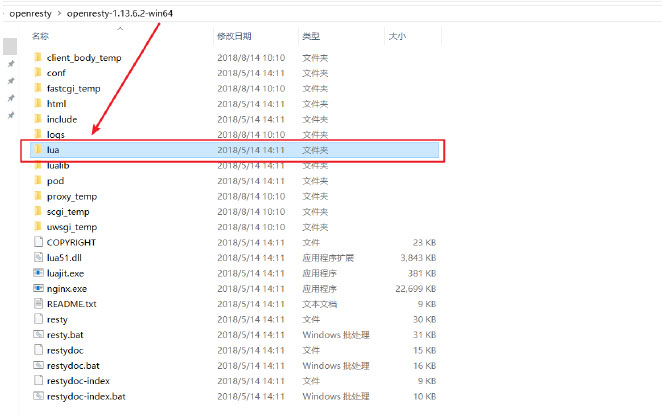
Task: Select the html folder icon
Action: pyautogui.click(x=38, y=103)
